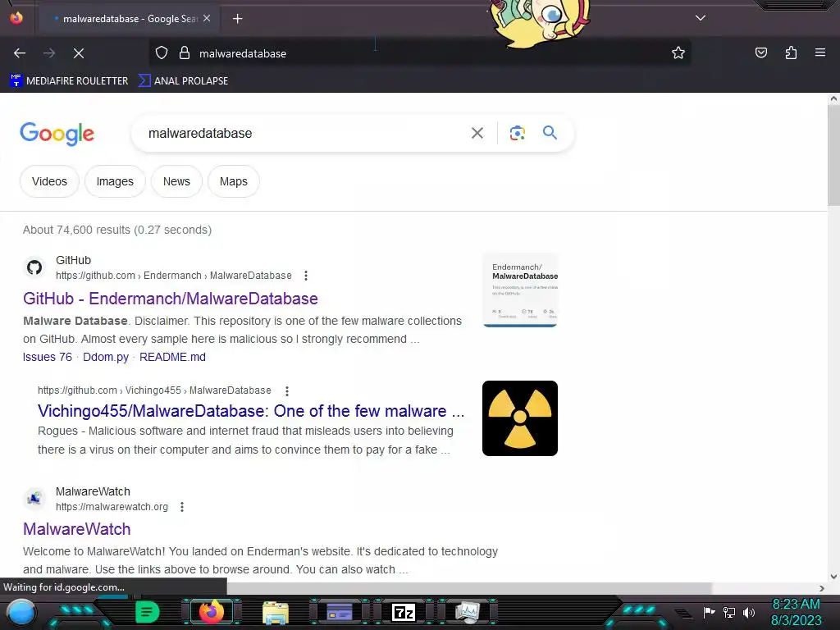
Task: Open the README.md sitelink
Action: coord(172,357)
